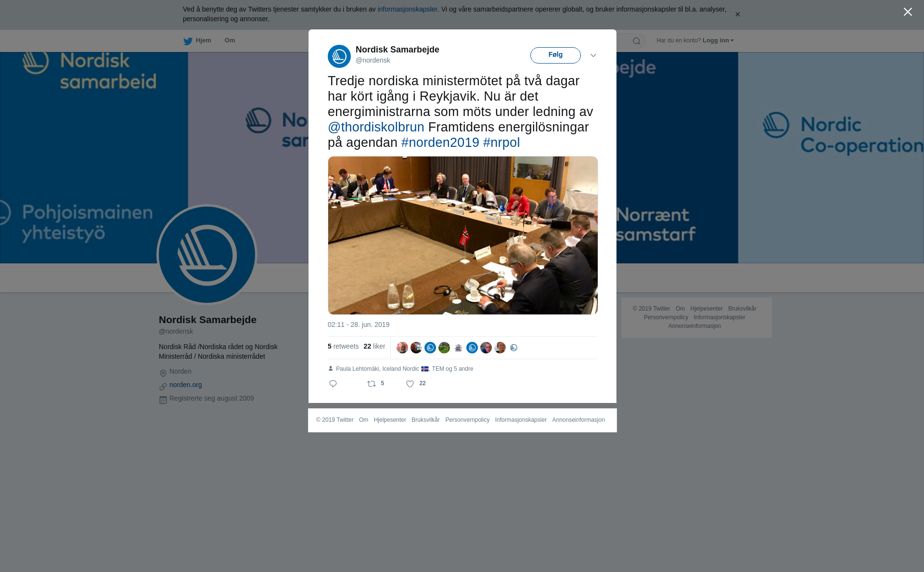Open Personvernpolicy in the overlay footer
The width and height of the screenshot is (924, 572).
(467, 420)
